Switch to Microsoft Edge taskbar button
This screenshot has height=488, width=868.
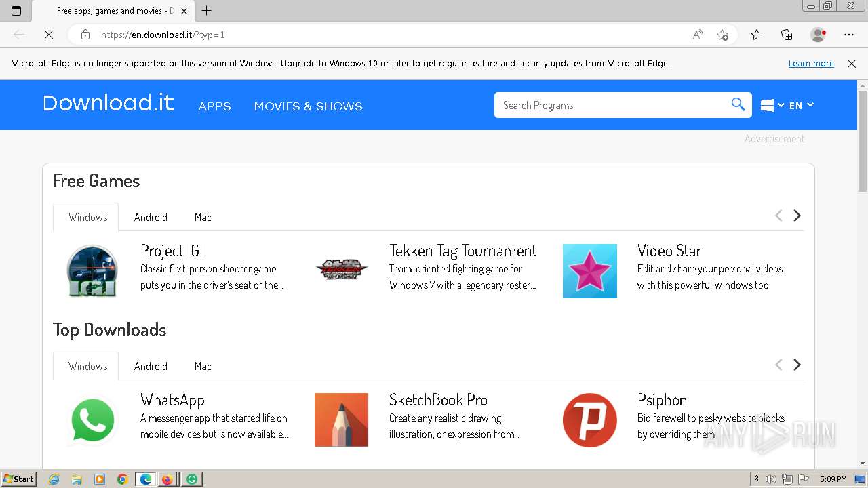[x=146, y=479]
